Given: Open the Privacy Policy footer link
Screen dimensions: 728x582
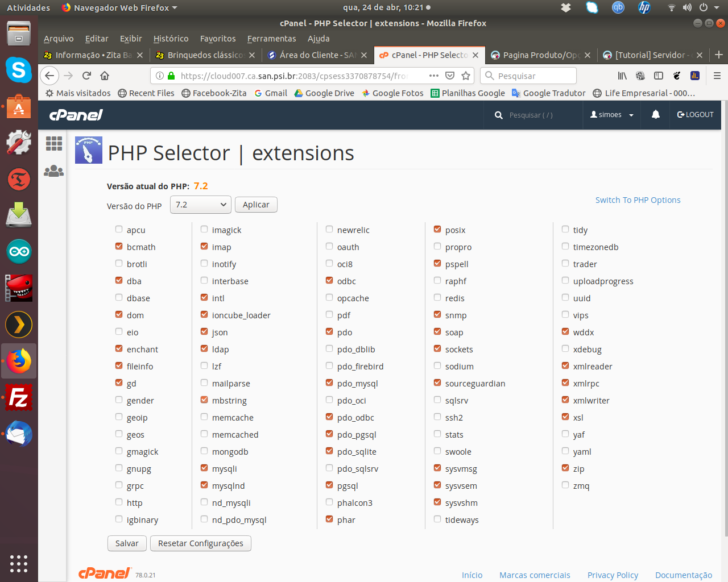Looking at the screenshot, I should tap(613, 575).
